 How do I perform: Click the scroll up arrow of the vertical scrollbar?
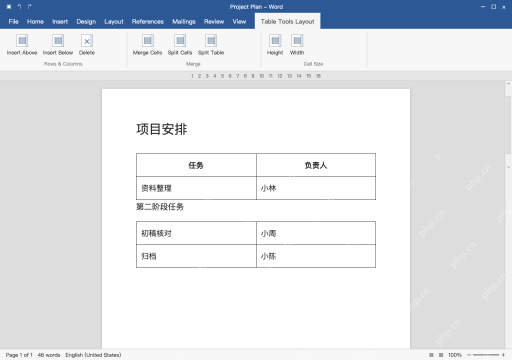coord(508,84)
